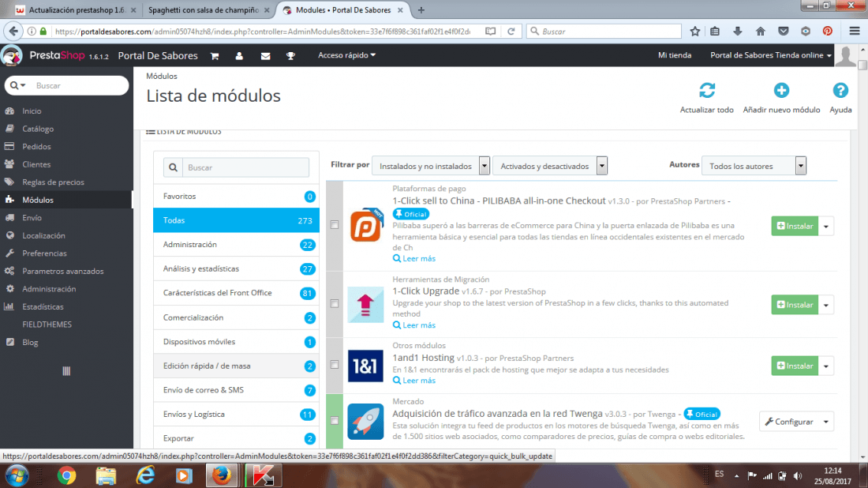The image size is (868, 488).
Task: Expand the arrow beside 1and1 Hosting Instalar
Action: click(826, 366)
